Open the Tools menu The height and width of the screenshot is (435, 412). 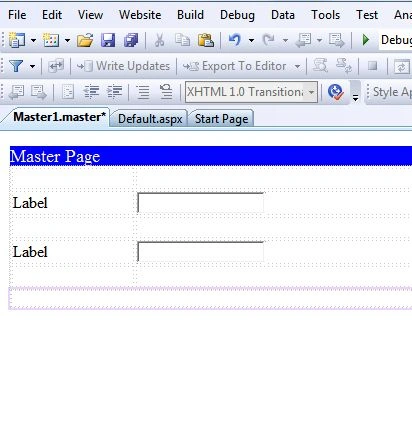325,15
